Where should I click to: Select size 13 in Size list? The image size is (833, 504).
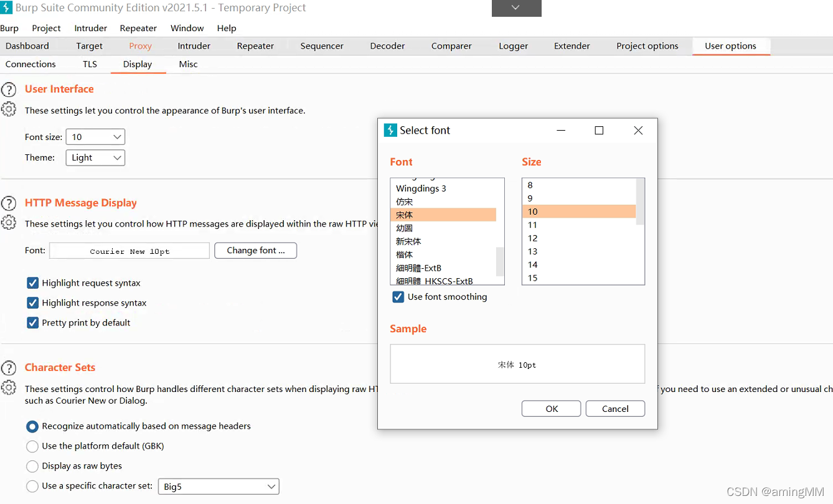point(579,251)
